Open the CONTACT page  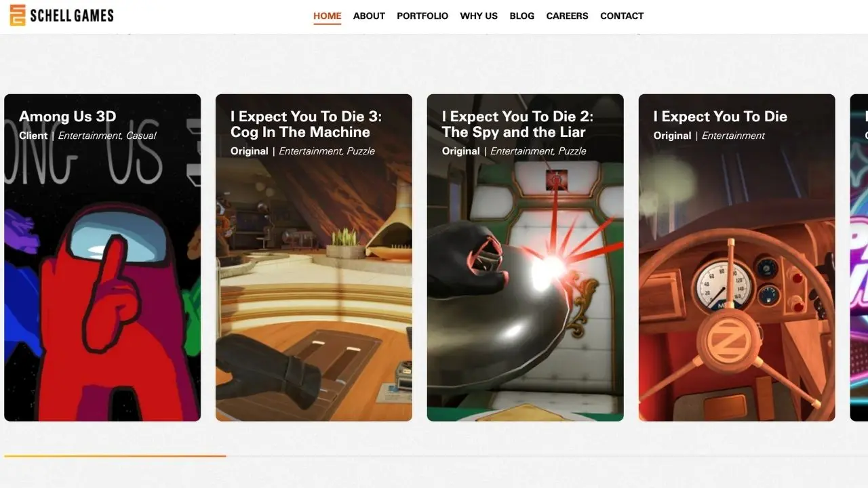pyautogui.click(x=622, y=16)
